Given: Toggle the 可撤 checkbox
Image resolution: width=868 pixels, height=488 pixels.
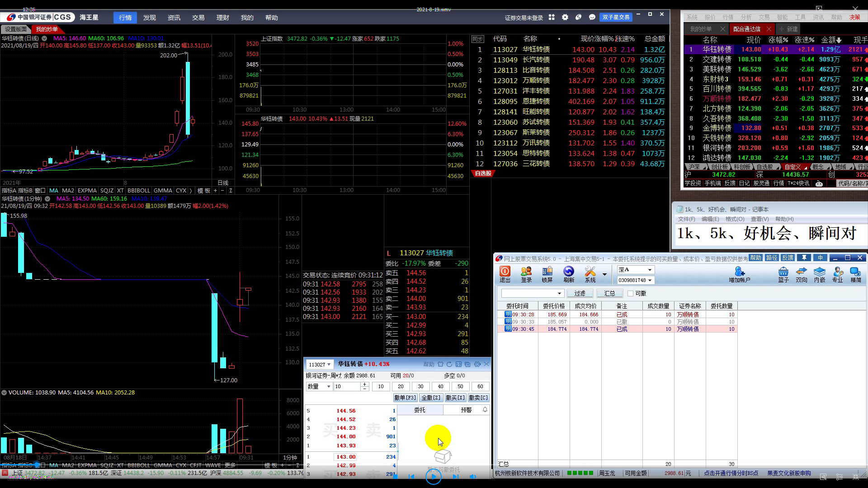Looking at the screenshot, I should click(630, 293).
